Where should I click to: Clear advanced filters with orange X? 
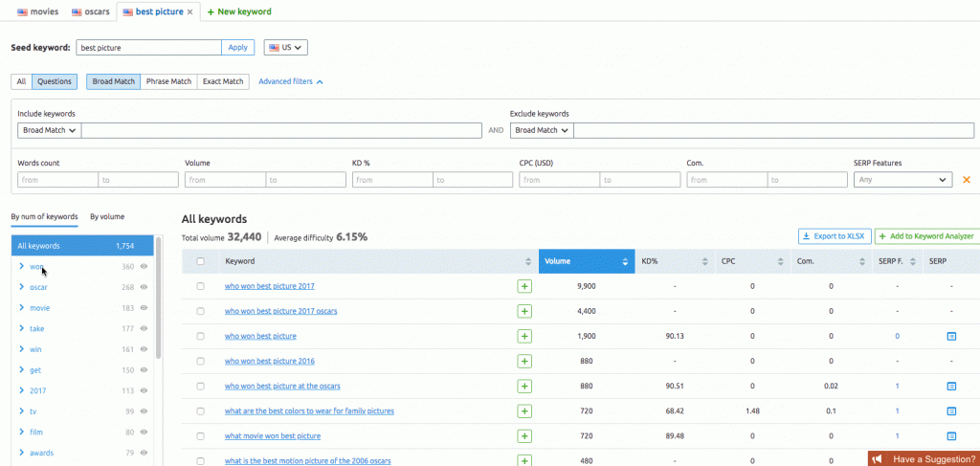(967, 180)
